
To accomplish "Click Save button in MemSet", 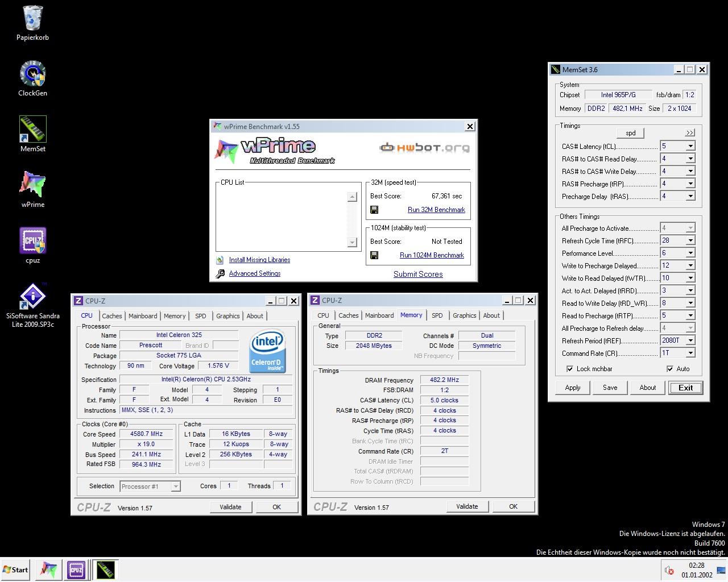I will coord(610,388).
